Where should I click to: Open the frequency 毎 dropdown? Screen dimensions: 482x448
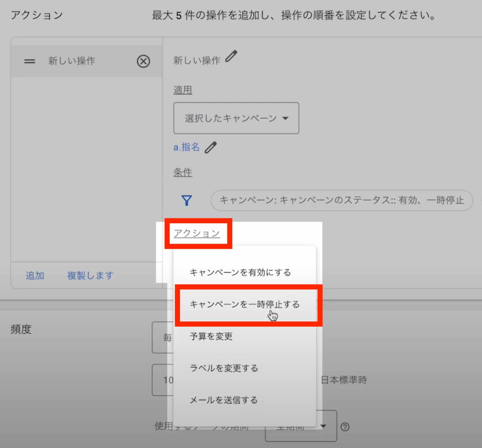(x=163, y=338)
